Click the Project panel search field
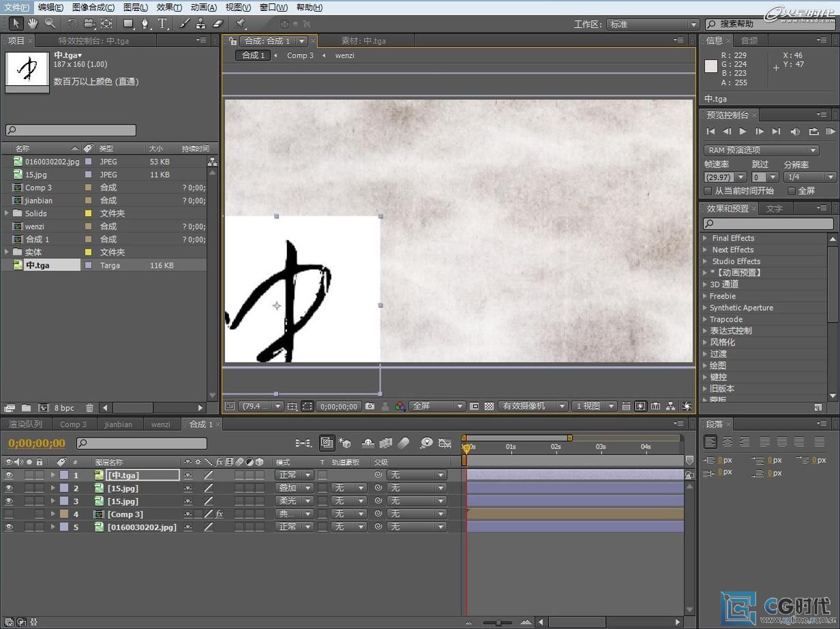Viewport: 840px width, 629px height. pos(71,130)
